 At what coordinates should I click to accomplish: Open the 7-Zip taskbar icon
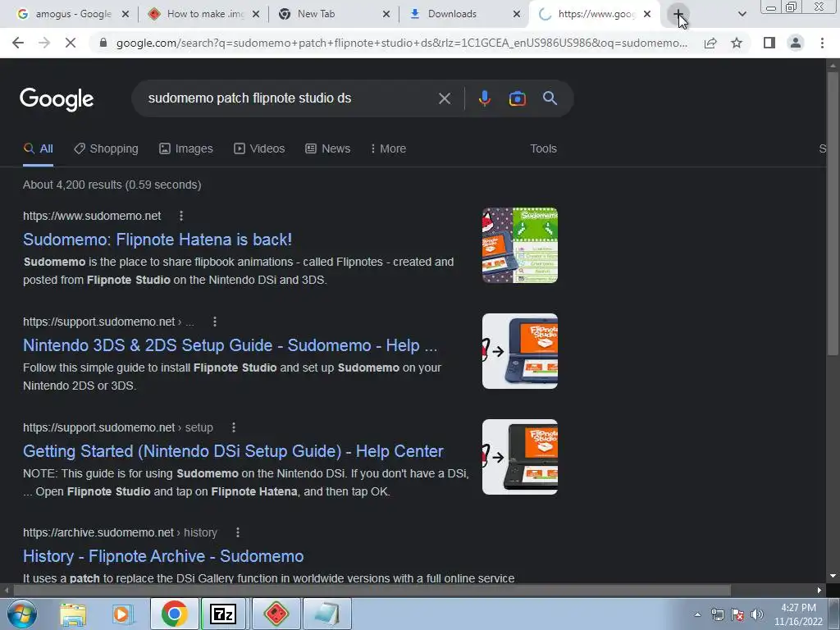223,614
